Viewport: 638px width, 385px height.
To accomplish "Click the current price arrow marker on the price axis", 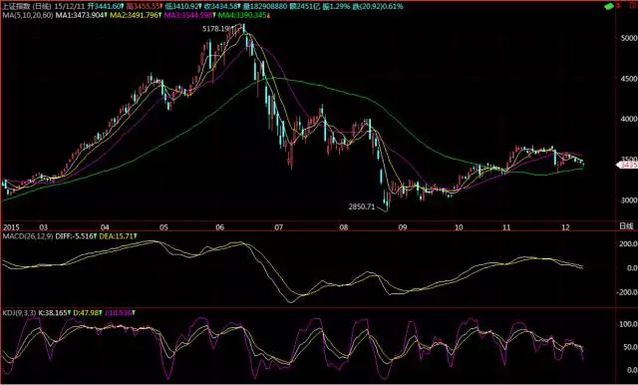I will 627,165.
